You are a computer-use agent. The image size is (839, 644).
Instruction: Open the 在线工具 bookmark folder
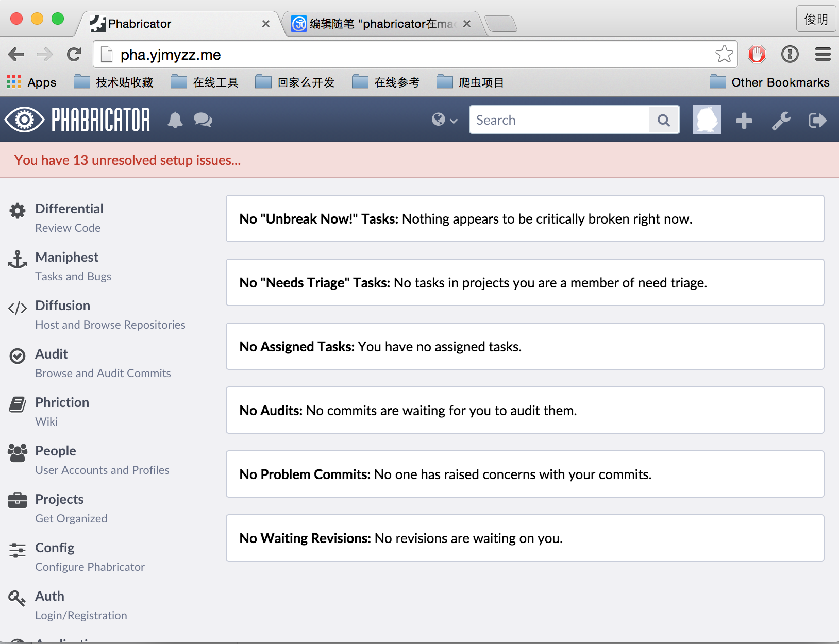pyautogui.click(x=205, y=82)
